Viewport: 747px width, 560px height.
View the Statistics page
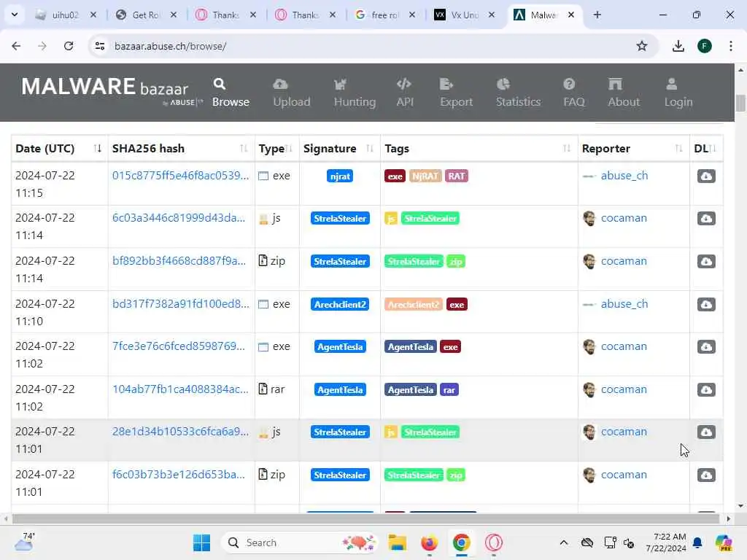tap(518, 93)
